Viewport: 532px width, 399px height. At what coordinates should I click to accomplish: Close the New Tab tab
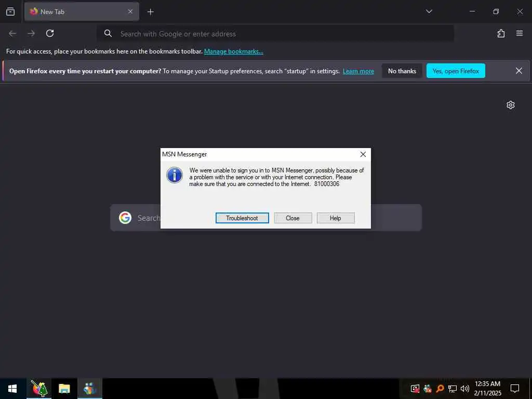point(130,11)
